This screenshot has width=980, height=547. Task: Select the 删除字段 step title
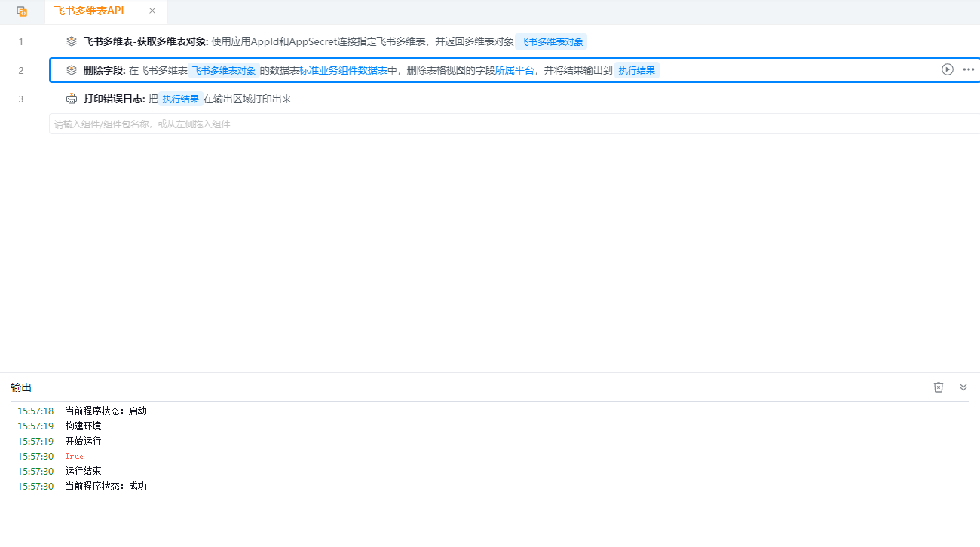[x=104, y=70]
